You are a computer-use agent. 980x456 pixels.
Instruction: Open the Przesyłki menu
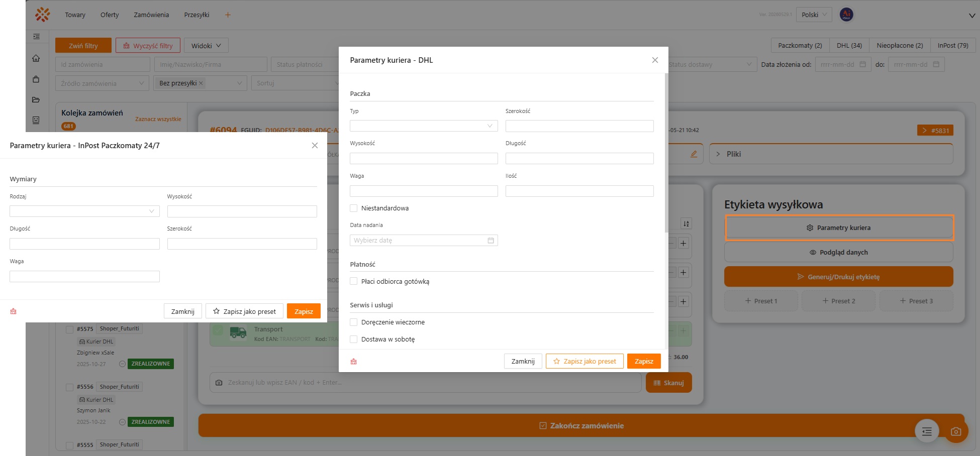pos(197,15)
